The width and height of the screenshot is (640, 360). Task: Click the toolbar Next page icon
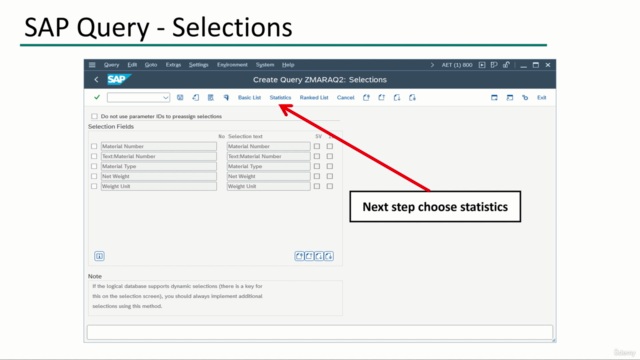coord(397,98)
